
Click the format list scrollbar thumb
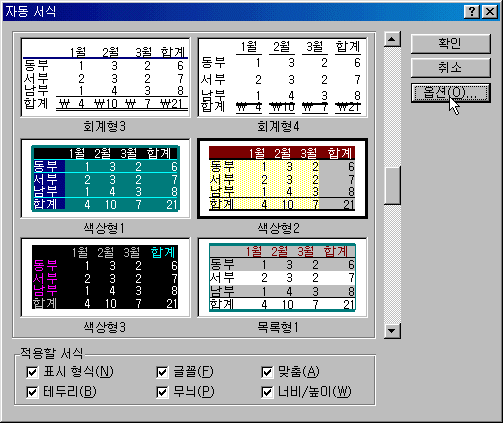392,185
